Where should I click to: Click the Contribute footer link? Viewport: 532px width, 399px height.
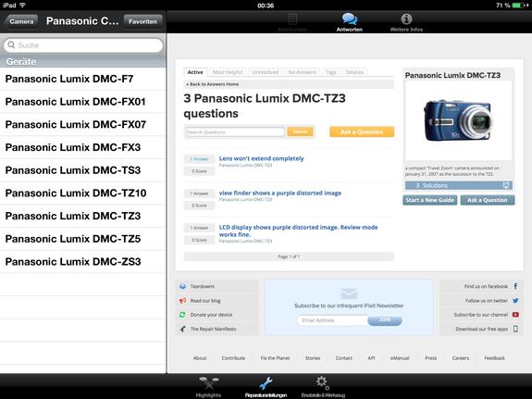233,358
